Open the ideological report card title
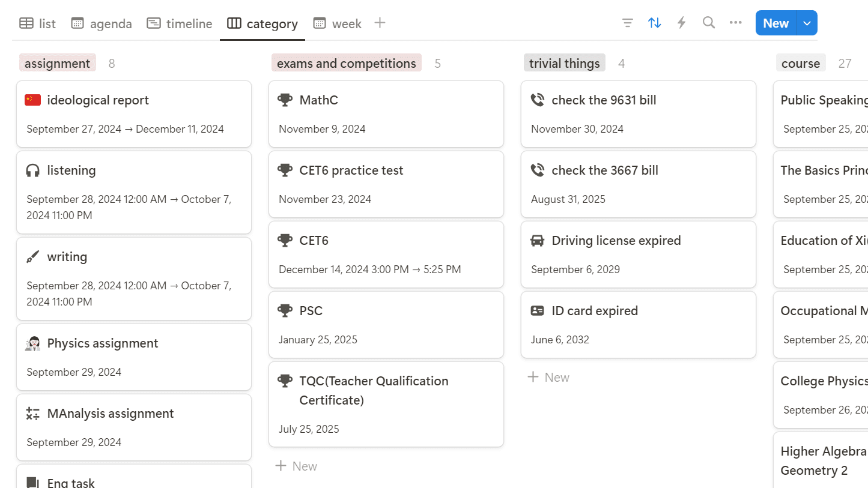868x488 pixels. click(98, 100)
